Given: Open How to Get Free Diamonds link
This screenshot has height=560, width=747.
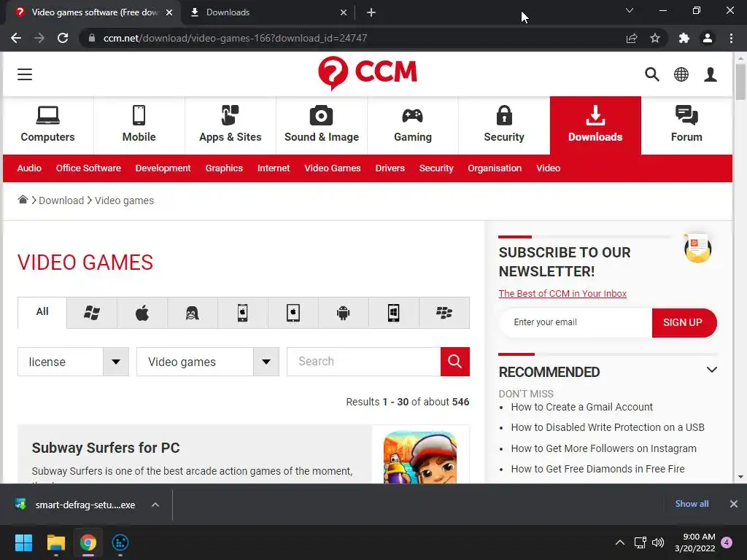Looking at the screenshot, I should click(x=598, y=469).
